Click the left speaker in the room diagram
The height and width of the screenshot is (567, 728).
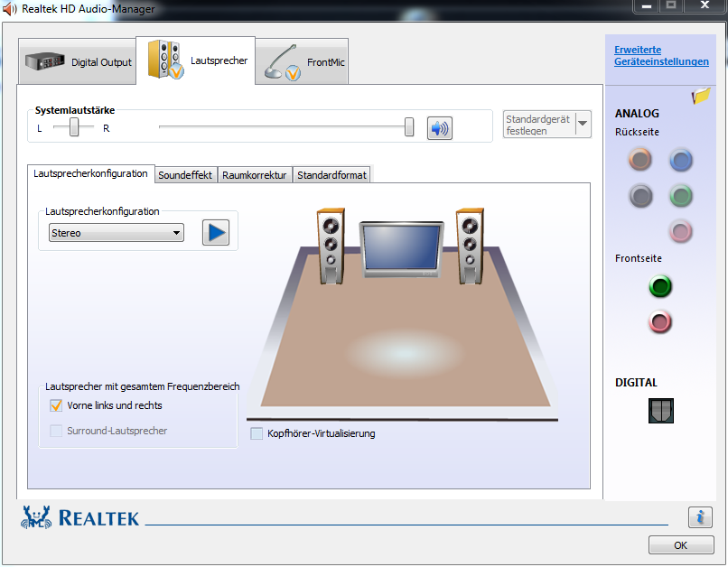pos(331,246)
